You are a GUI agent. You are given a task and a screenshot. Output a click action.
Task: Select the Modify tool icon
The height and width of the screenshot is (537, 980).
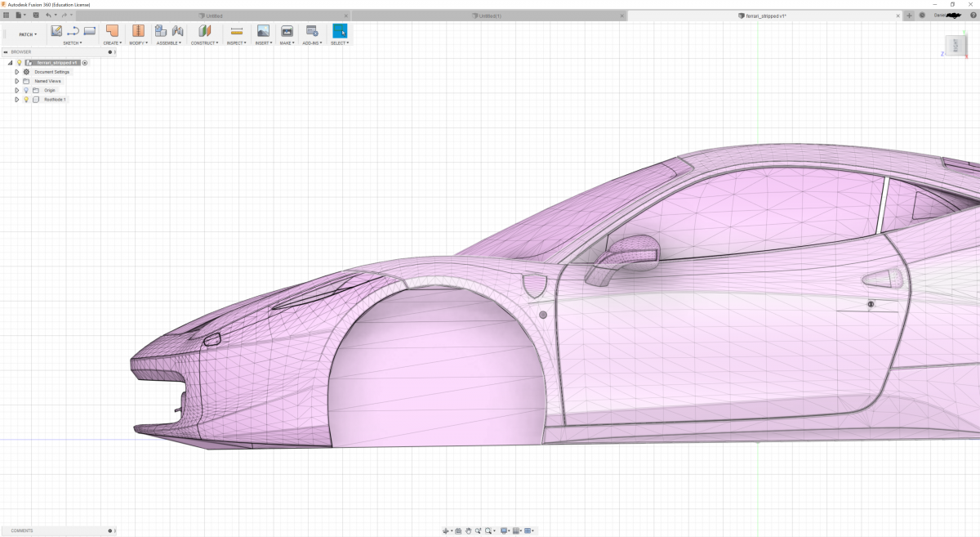point(138,31)
